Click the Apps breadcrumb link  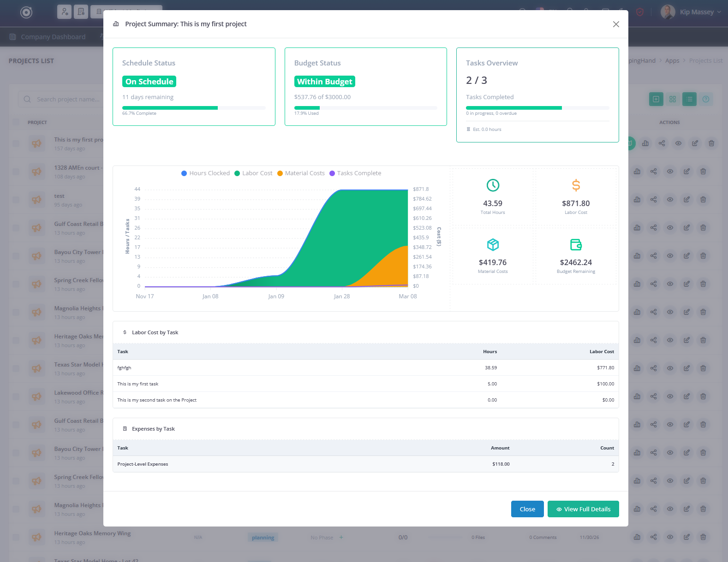[672, 61]
